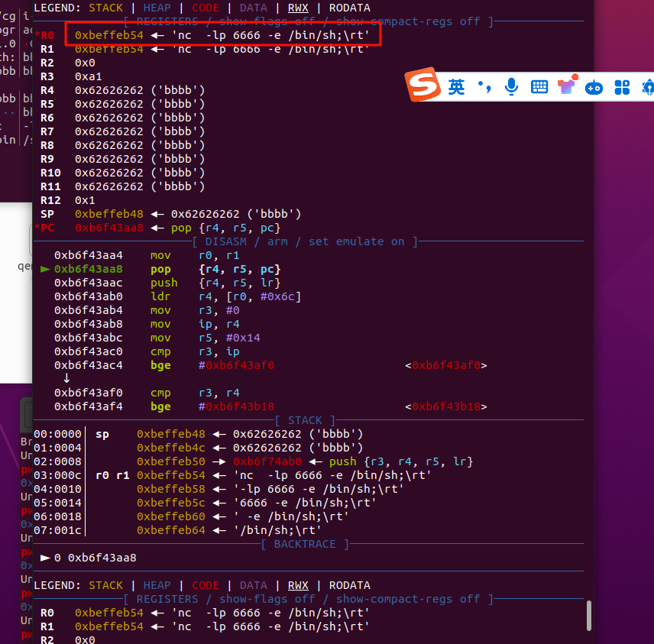
Task: Click stack row 07:001c address 0xbeffeb64
Action: pyautogui.click(x=171, y=531)
